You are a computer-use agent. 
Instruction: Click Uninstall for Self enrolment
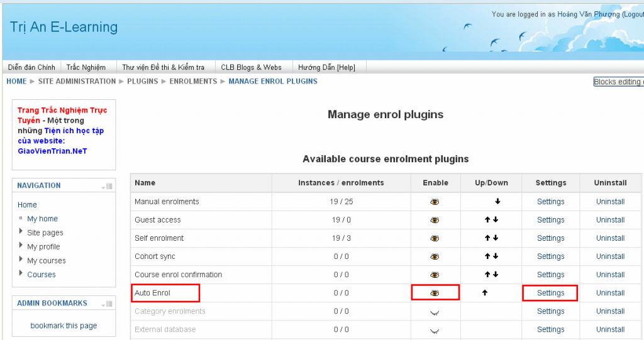[610, 238]
